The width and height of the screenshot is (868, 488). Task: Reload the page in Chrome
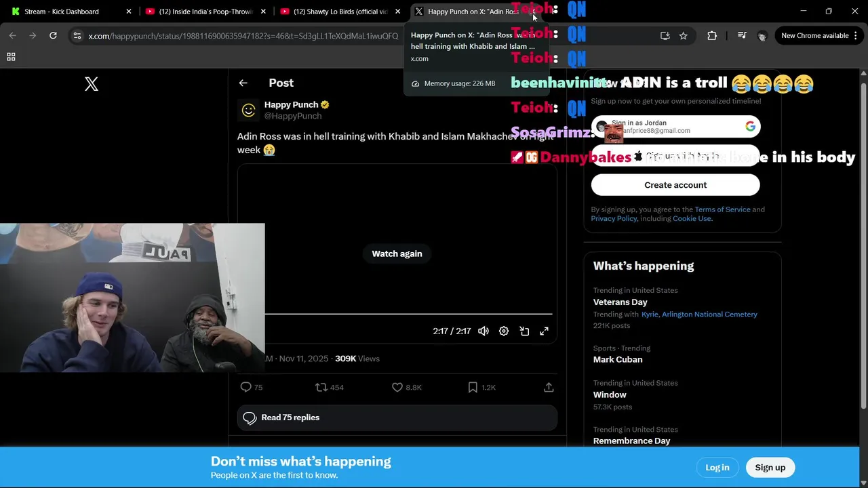pyautogui.click(x=53, y=35)
